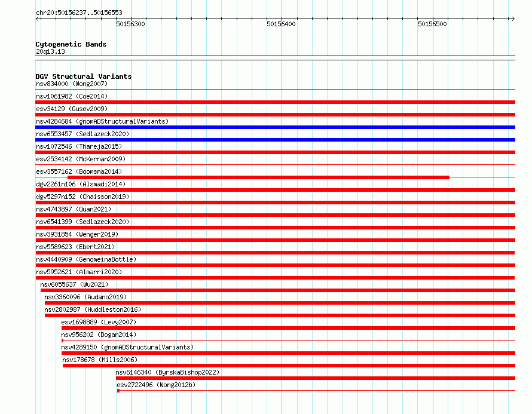Screen dimensions: 532x414
Task: Click the Cytogenetic Bands track title
Action: 71,44
